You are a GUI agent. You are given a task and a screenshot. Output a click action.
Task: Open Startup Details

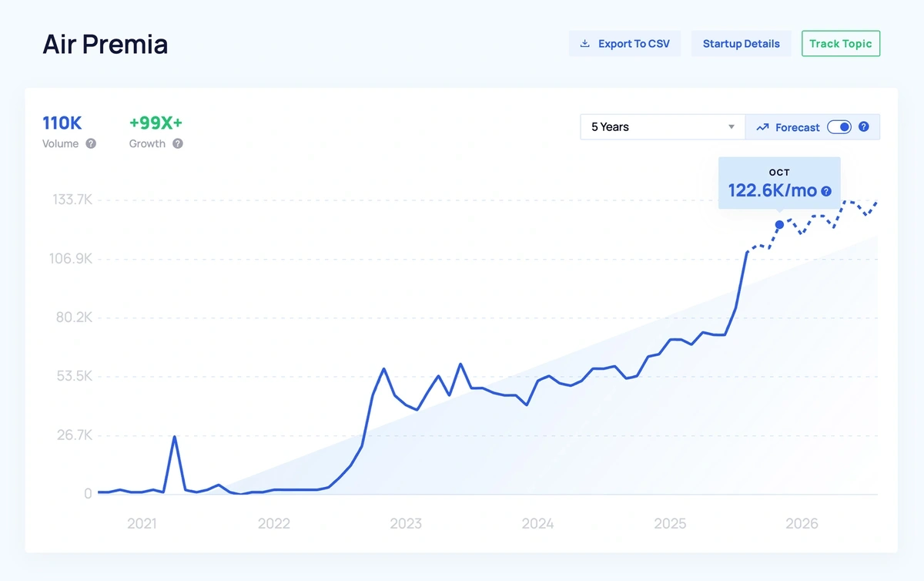coord(741,44)
